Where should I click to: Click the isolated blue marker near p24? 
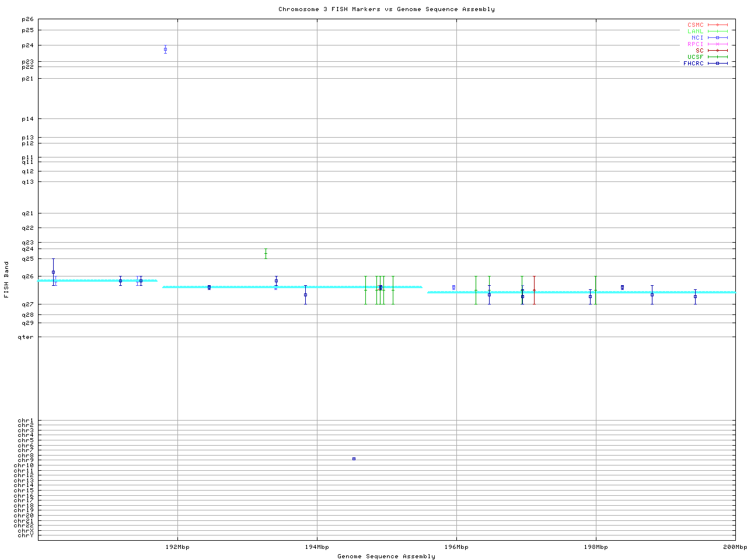(165, 50)
